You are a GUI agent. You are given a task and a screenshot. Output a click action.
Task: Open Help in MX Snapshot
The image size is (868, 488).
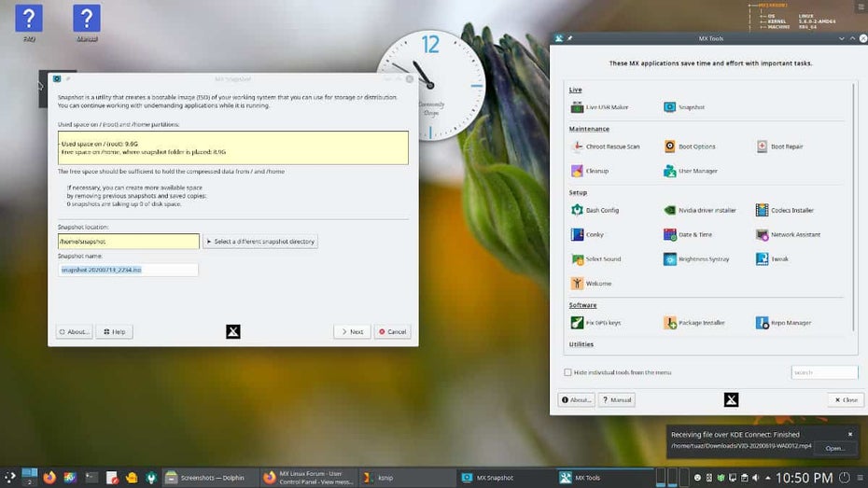point(115,332)
